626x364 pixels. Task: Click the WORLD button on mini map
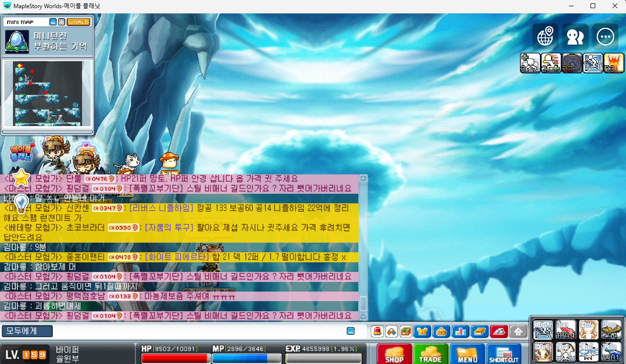pos(78,22)
